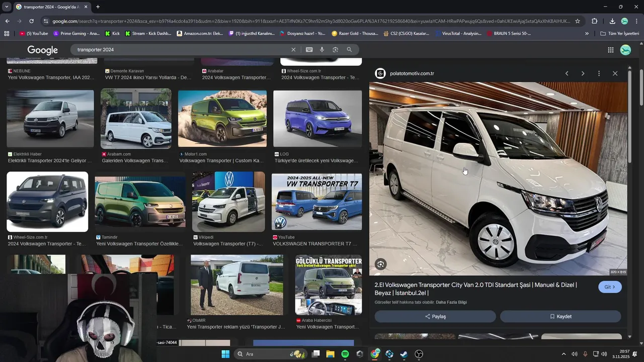Open the YouTube VW Transporter T7 thumbnail
The image size is (644, 362).
tap(316, 202)
